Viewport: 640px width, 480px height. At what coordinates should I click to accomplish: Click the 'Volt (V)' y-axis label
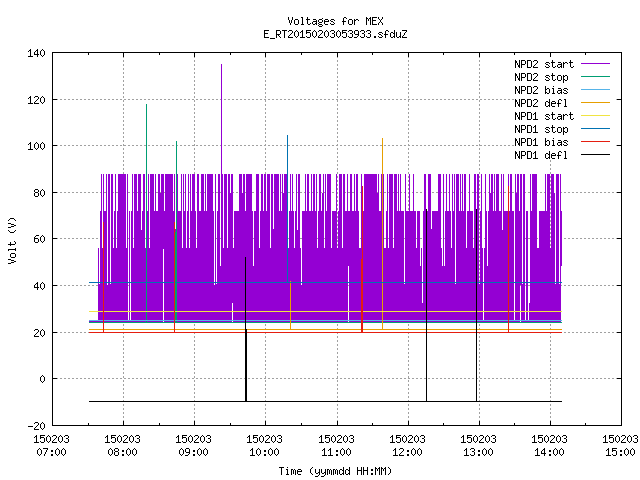pyautogui.click(x=13, y=240)
